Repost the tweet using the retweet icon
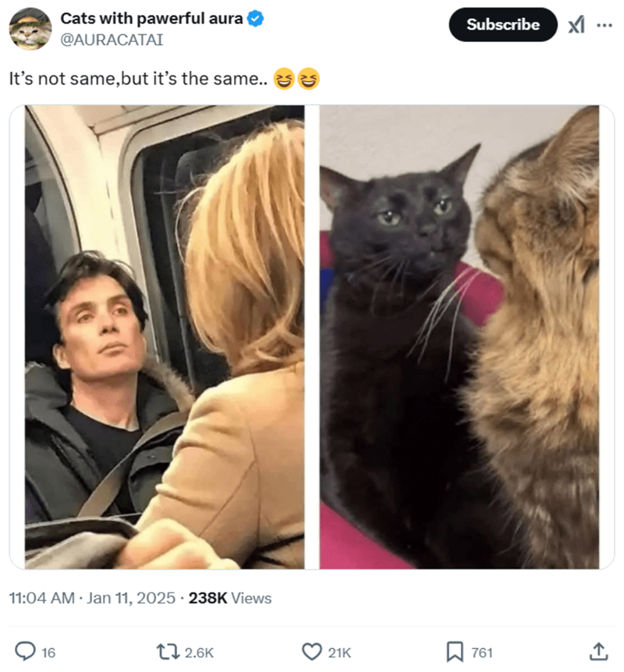The width and height of the screenshot is (624, 672). [x=165, y=651]
